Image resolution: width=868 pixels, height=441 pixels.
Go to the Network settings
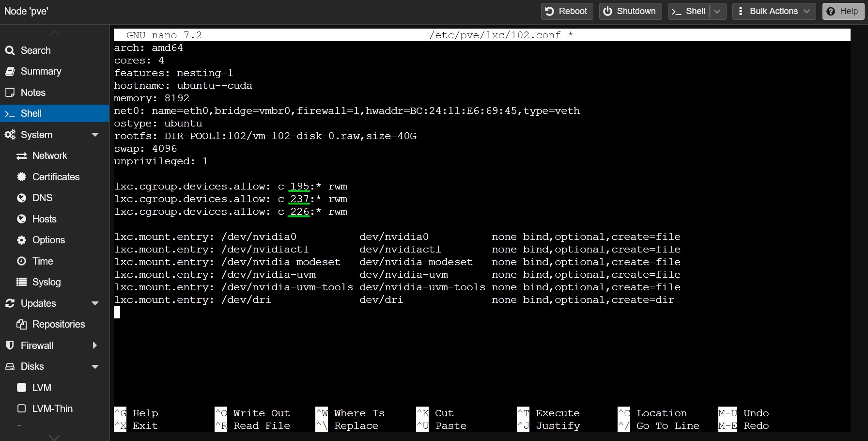(x=55, y=156)
